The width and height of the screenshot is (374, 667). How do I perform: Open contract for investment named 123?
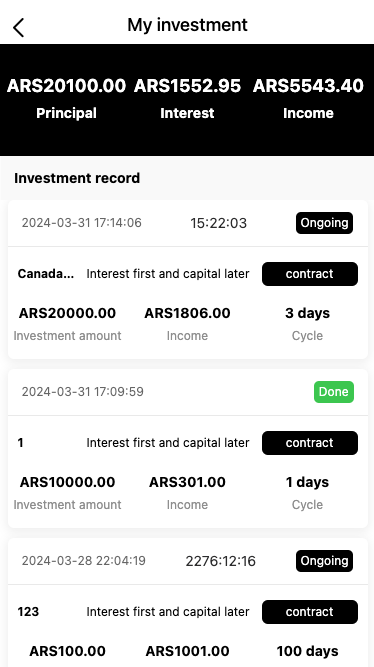310,612
